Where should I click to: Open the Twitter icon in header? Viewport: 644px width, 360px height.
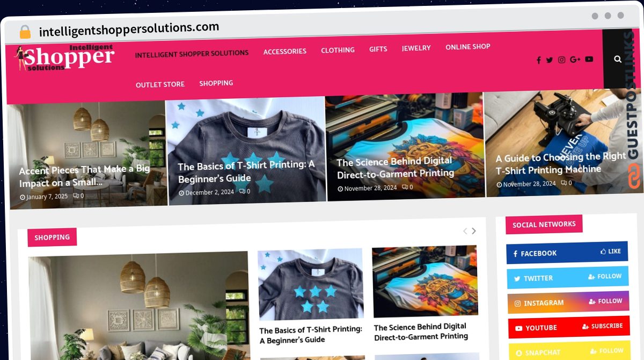click(550, 60)
